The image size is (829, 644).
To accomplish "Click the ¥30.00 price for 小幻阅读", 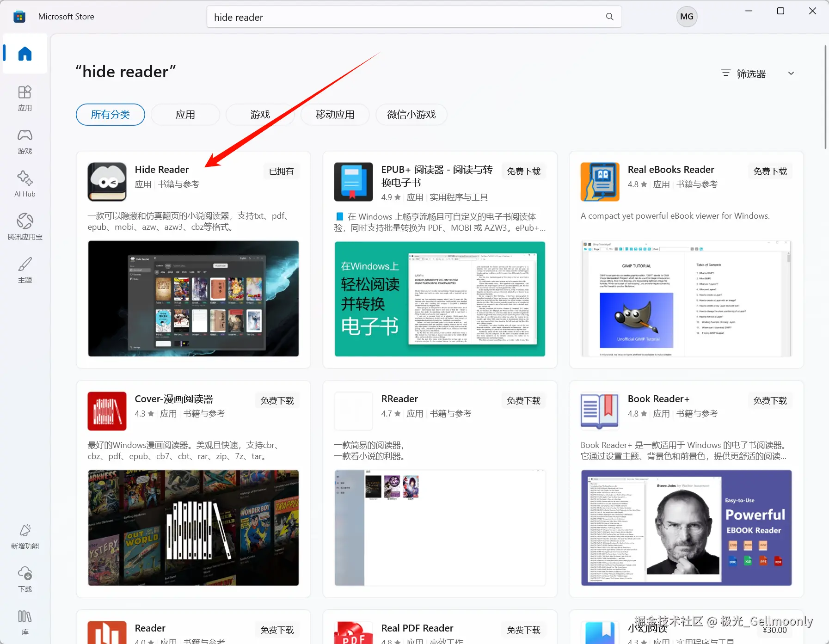I will pyautogui.click(x=774, y=630).
